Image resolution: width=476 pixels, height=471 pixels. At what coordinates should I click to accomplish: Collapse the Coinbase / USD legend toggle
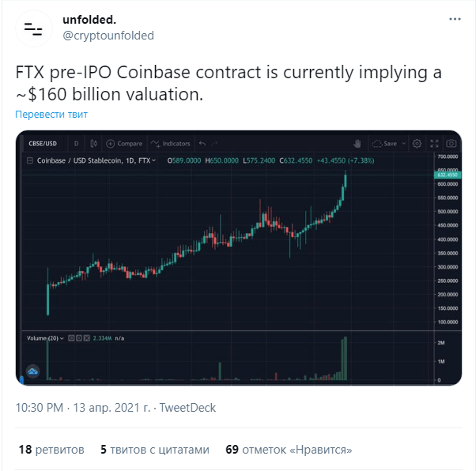(x=30, y=160)
